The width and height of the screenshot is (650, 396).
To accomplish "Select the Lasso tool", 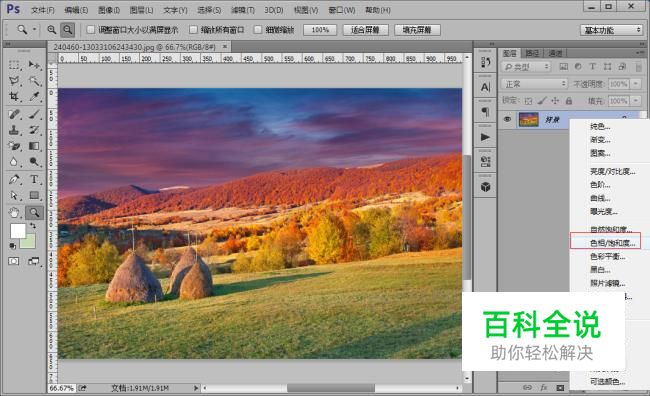I will click(14, 80).
